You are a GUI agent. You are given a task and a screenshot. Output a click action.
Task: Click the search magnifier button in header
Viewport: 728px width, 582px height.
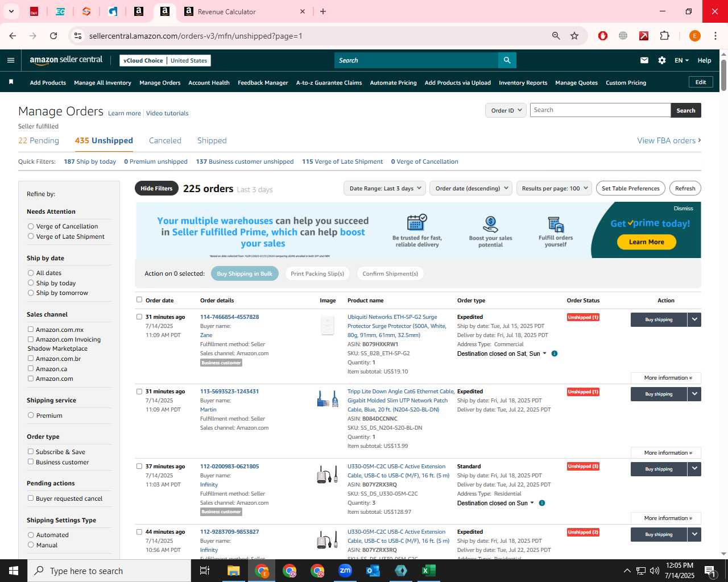click(x=507, y=60)
